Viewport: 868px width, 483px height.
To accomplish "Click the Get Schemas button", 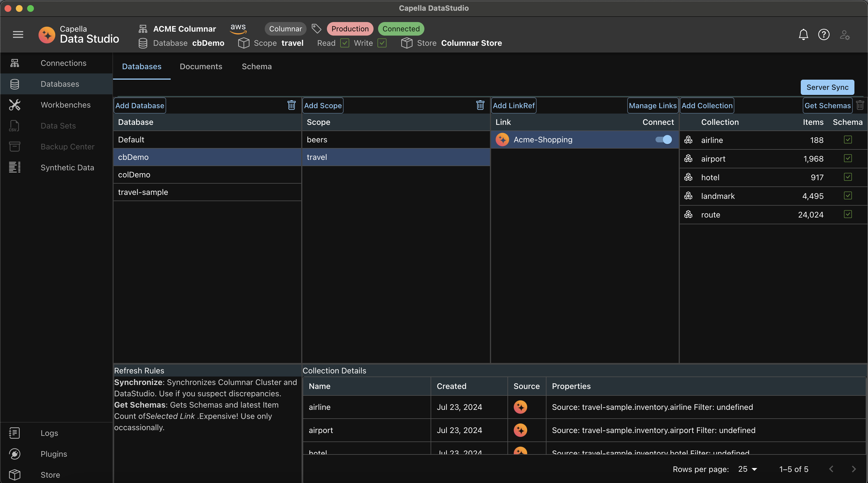I will [x=828, y=105].
